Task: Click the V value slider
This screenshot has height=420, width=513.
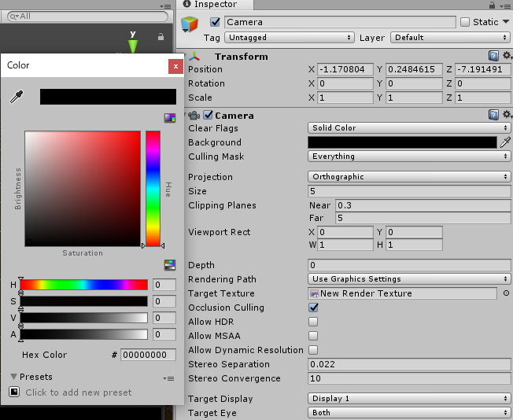Action: click(x=83, y=318)
